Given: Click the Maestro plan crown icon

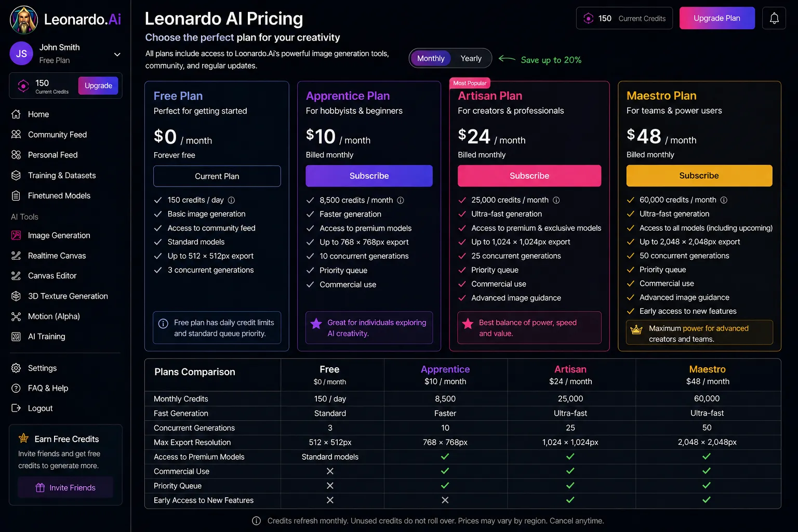Looking at the screenshot, I should pos(636,329).
